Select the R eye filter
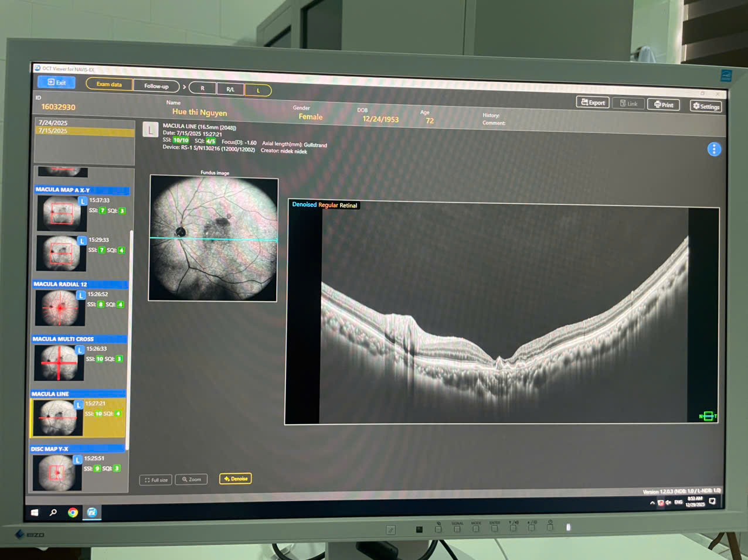 point(202,88)
